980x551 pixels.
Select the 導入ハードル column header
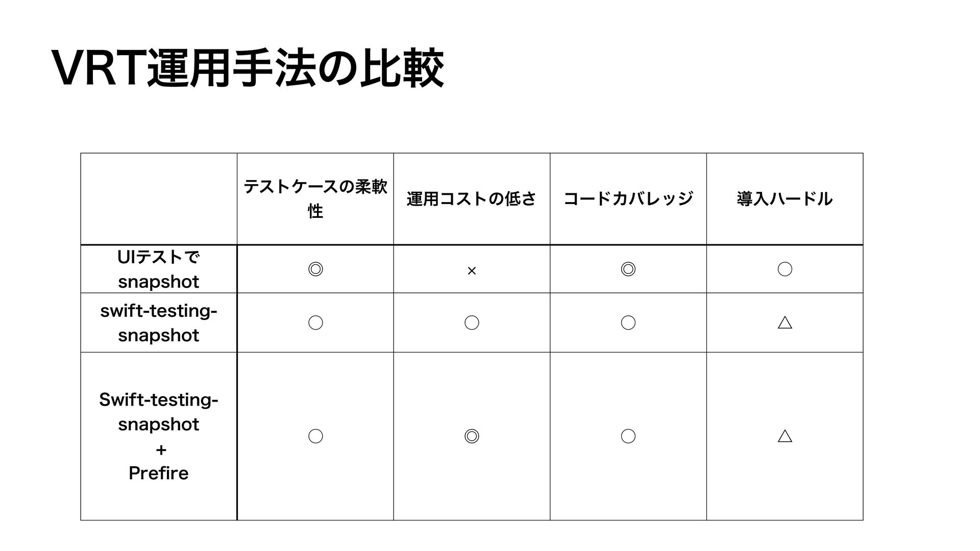pos(785,198)
